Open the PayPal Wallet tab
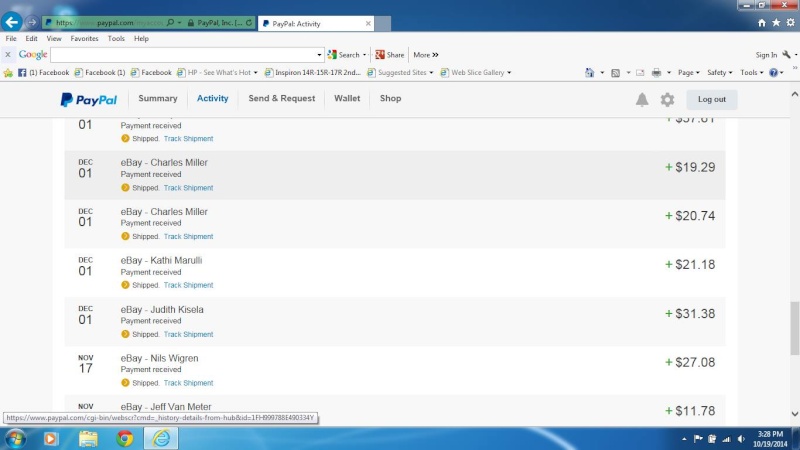The image size is (800, 450). coord(347,98)
